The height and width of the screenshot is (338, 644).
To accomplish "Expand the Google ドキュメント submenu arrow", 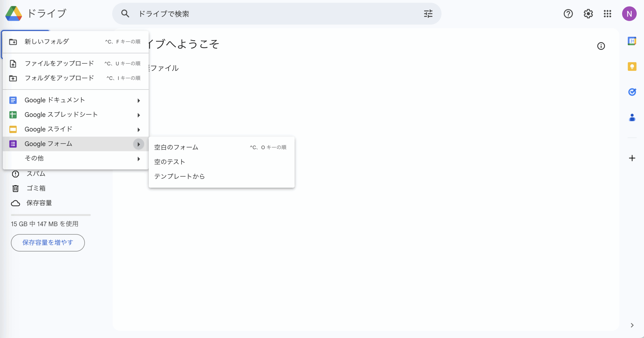I will pyautogui.click(x=139, y=101).
